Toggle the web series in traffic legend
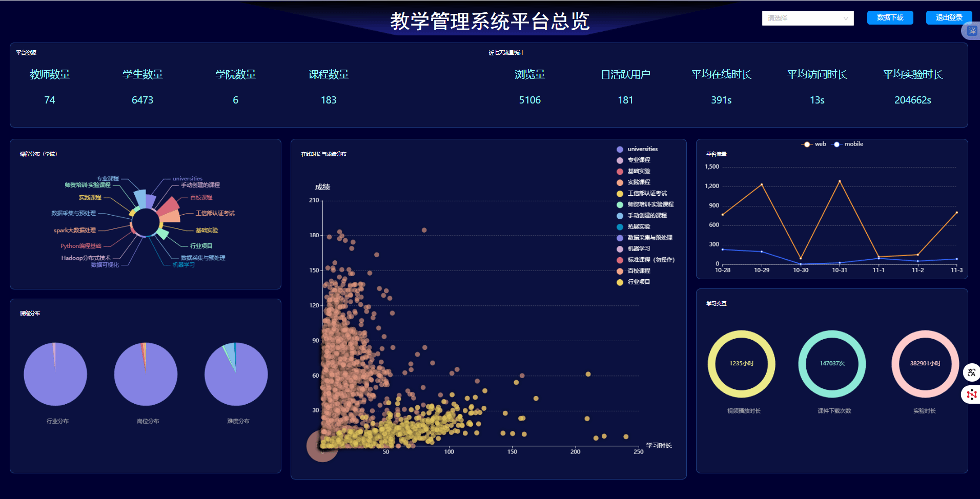 (814, 144)
